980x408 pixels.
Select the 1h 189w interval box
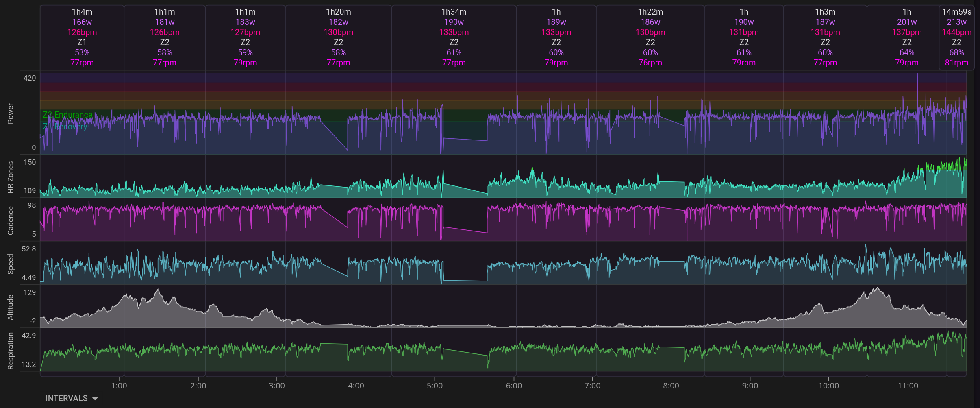556,37
